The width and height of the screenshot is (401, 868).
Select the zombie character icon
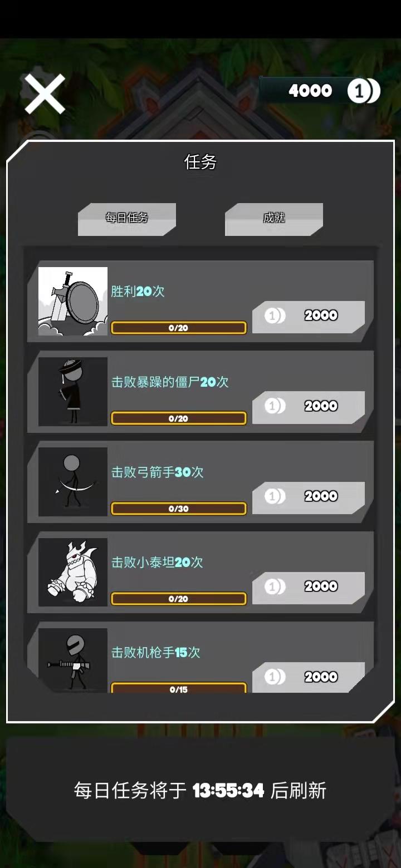click(73, 392)
